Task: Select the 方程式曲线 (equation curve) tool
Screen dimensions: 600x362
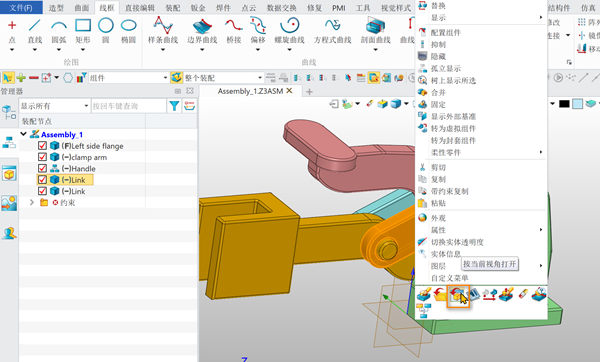Action: point(332,31)
